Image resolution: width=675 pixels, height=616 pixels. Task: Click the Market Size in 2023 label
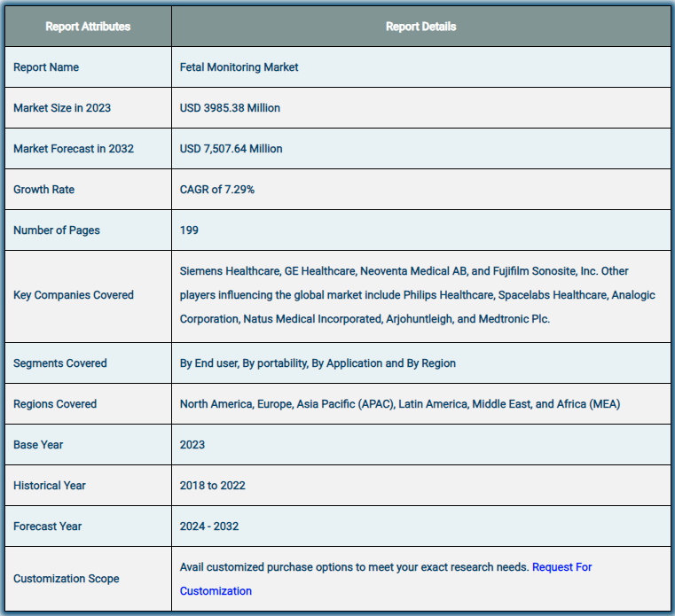click(x=62, y=108)
